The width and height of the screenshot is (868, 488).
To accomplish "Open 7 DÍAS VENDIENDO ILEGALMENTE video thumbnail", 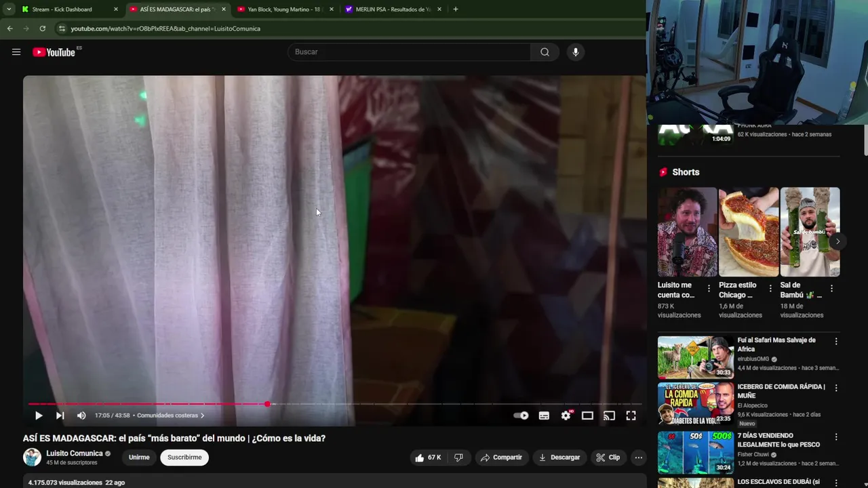I will pos(696,452).
